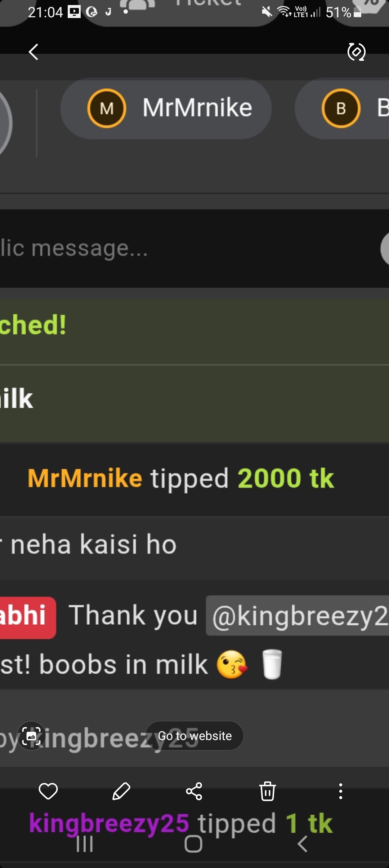This screenshot has height=868, width=389.
Task: Tap the image scan icon beside Go to website
Action: [31, 736]
